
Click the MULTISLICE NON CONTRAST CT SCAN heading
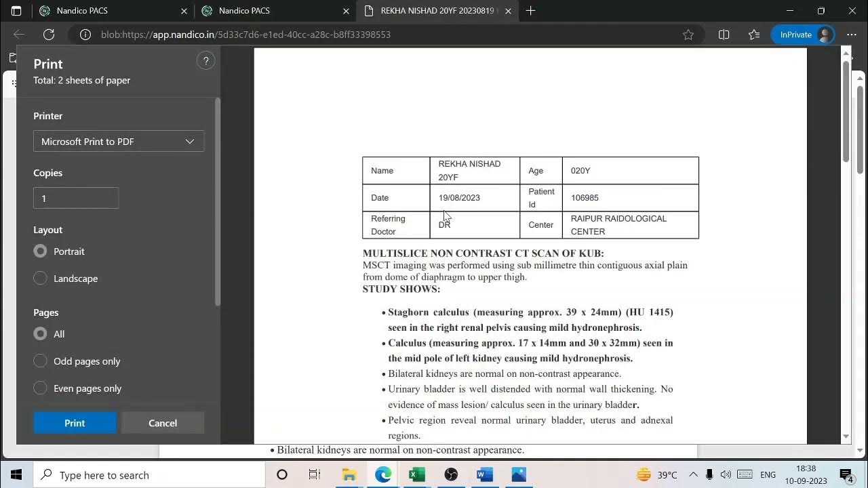483,253
